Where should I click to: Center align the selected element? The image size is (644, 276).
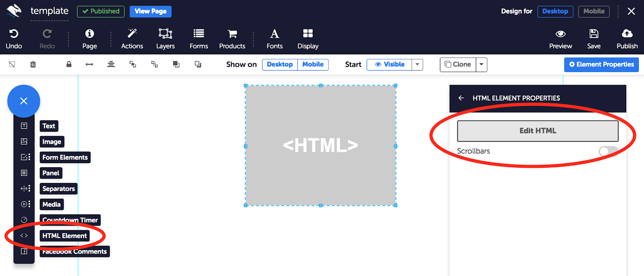pos(111,64)
